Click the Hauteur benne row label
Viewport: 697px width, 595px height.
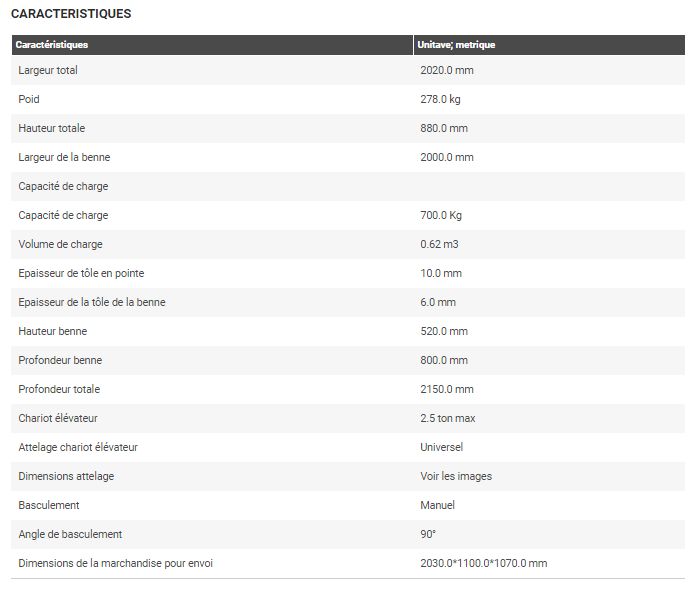(x=53, y=331)
